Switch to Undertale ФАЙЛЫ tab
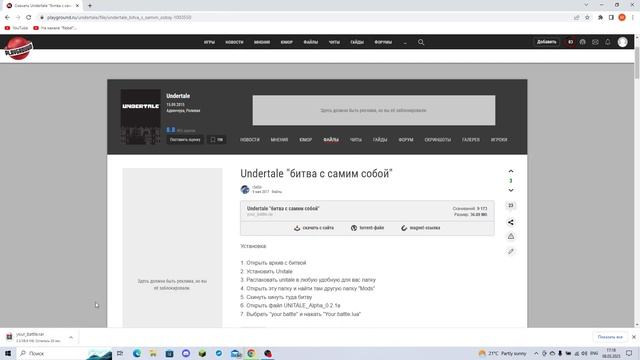Image resolution: width=640 pixels, height=360 pixels. coord(331,140)
